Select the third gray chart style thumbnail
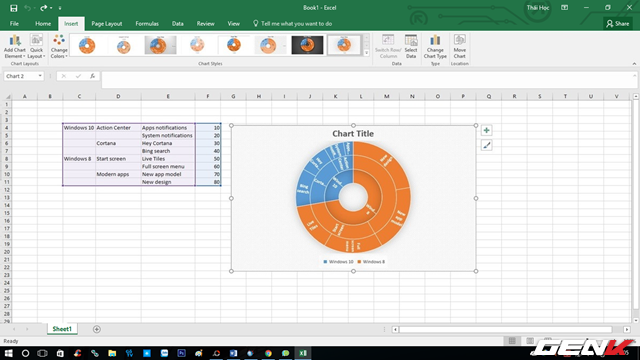Screen dimensions: 640x360 160,45
